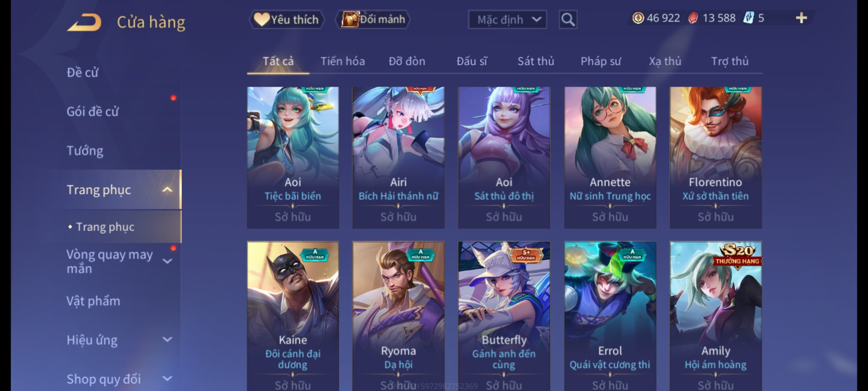Viewport: 868px width, 391px height.
Task: Select Florentino Xứ sở thần tiên skin
Action: pos(715,157)
